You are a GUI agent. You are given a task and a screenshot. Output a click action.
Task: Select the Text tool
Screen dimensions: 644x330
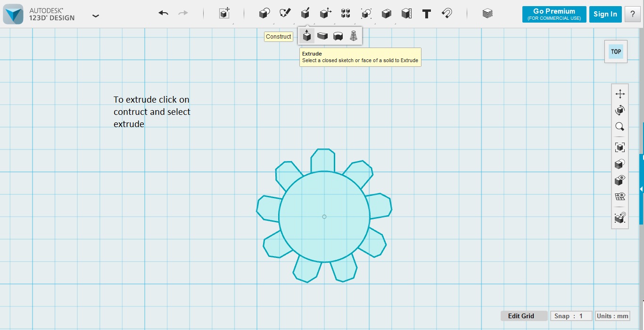pos(426,14)
